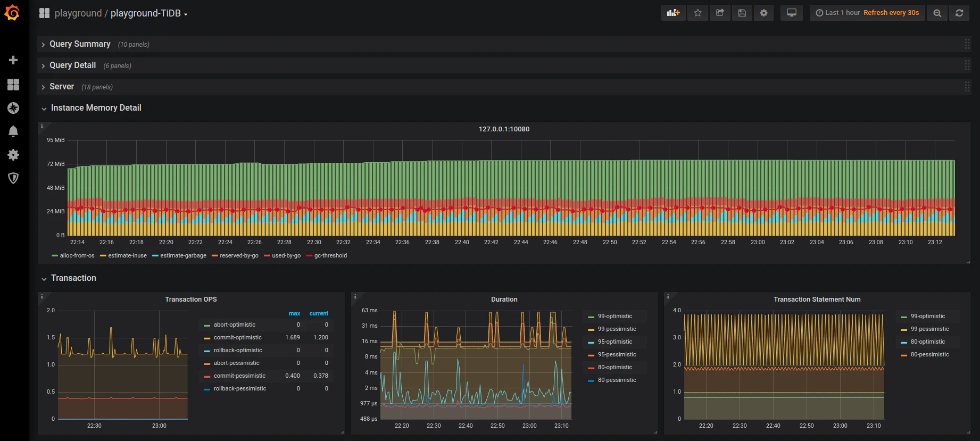The image size is (980, 441).
Task: Open Server Admin shield icon
Action: (x=13, y=178)
